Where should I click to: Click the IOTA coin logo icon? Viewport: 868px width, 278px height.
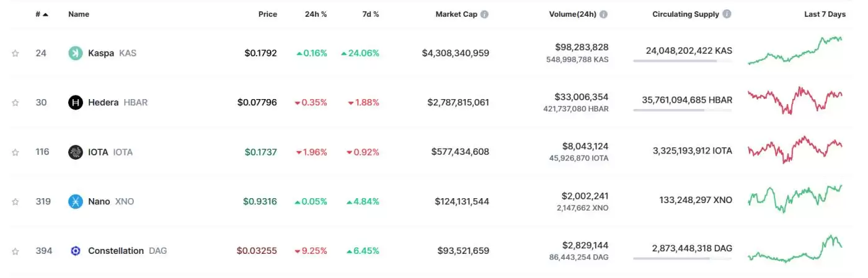pos(76,152)
